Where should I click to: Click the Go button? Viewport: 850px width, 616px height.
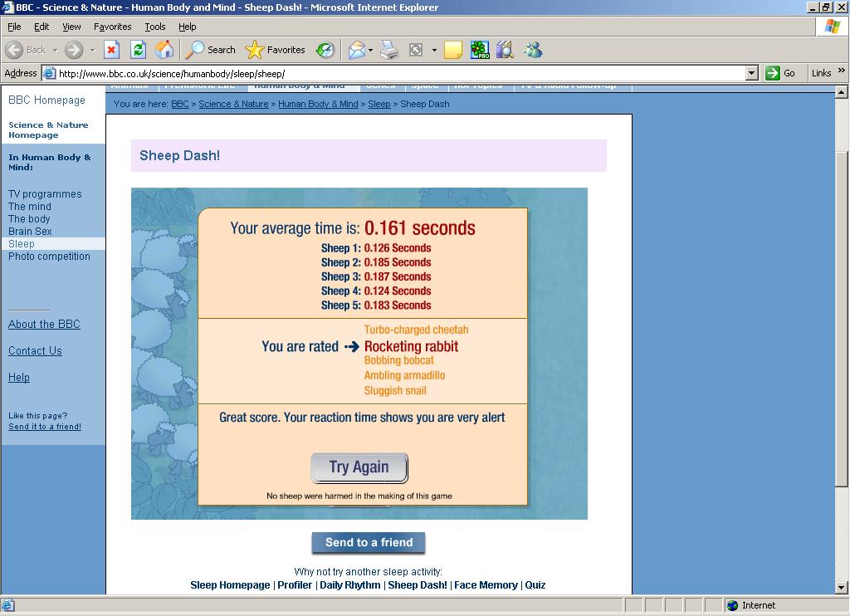(x=780, y=73)
